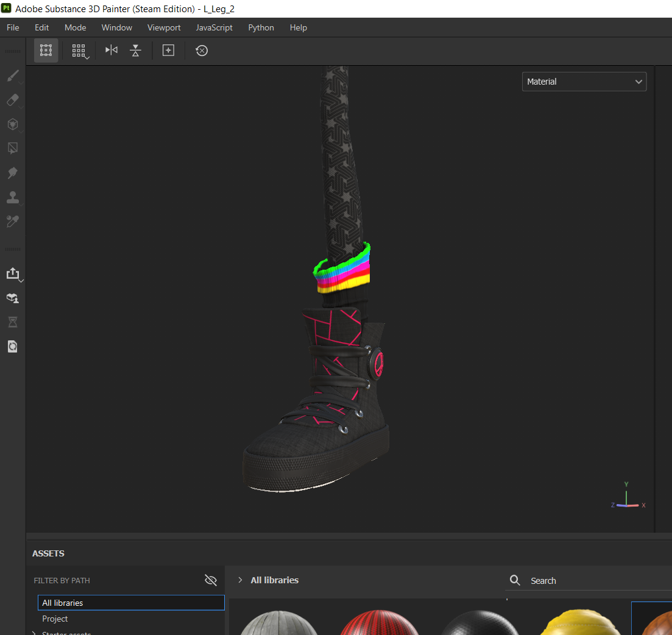Click the Substance Painter app icon in titlebar

(x=7, y=8)
